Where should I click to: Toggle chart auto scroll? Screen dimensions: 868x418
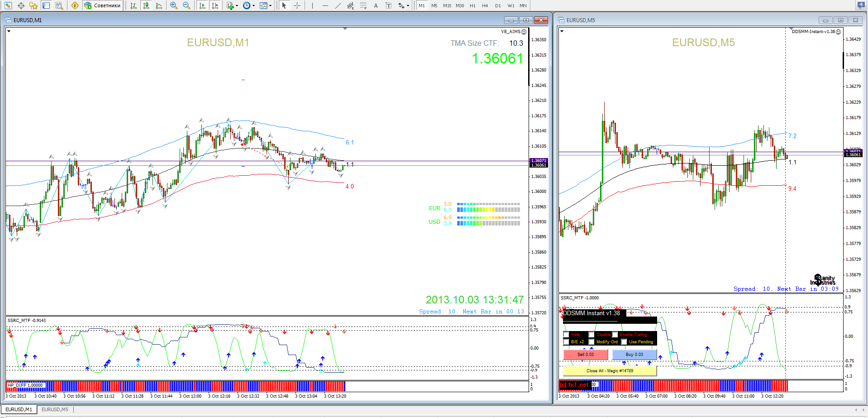click(202, 5)
